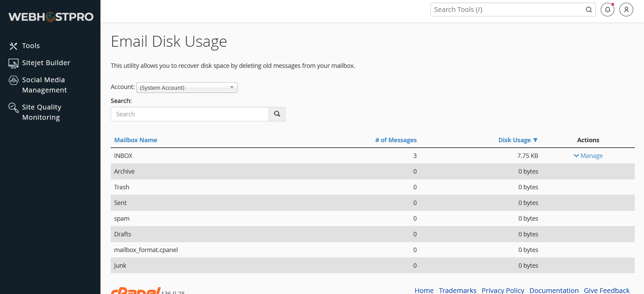Select the Junk mailbox row

coord(373,266)
